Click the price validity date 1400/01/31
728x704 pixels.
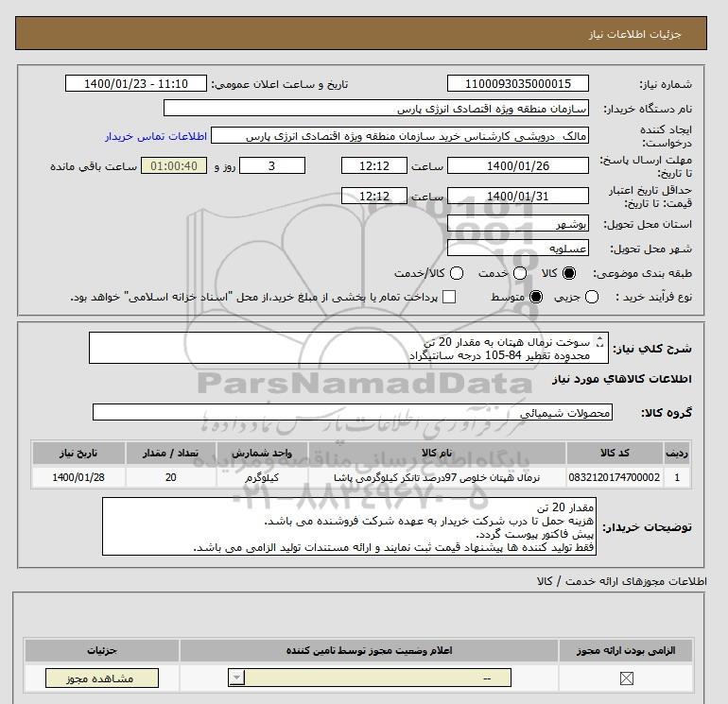(518, 196)
